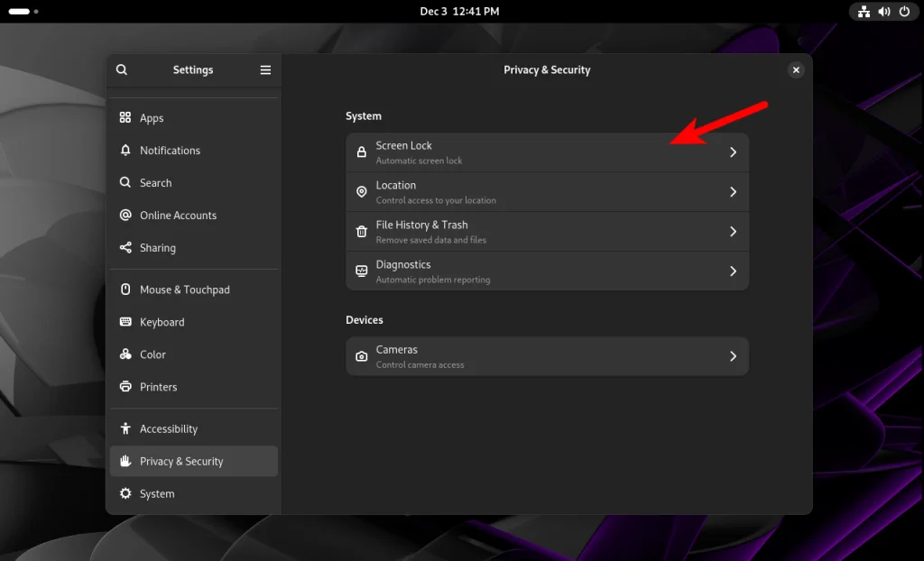Open File History & Trash settings
This screenshot has width=924, height=561.
click(547, 231)
